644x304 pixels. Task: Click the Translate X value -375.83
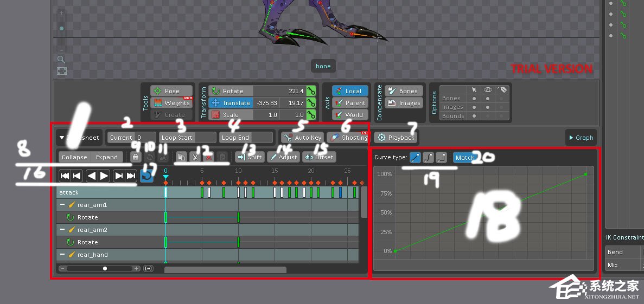pyautogui.click(x=266, y=102)
